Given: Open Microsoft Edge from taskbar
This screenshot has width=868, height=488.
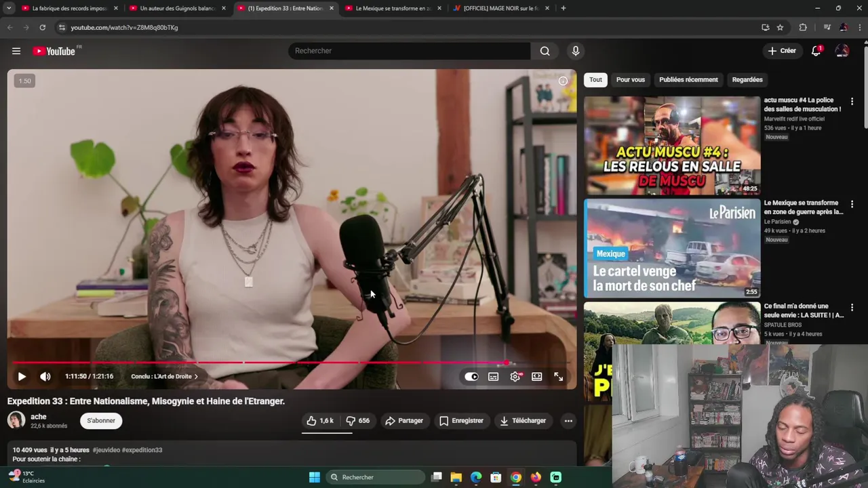Looking at the screenshot, I should pyautogui.click(x=476, y=477).
